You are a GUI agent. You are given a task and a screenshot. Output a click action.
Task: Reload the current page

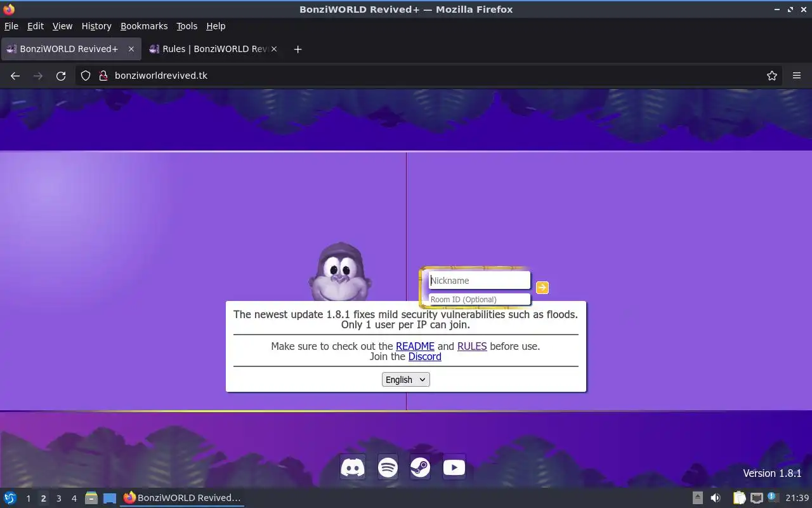[x=61, y=76]
